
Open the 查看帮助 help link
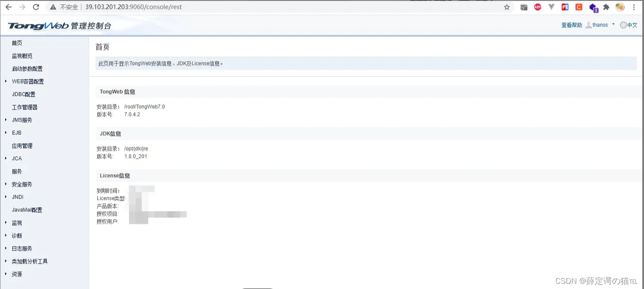(572, 25)
